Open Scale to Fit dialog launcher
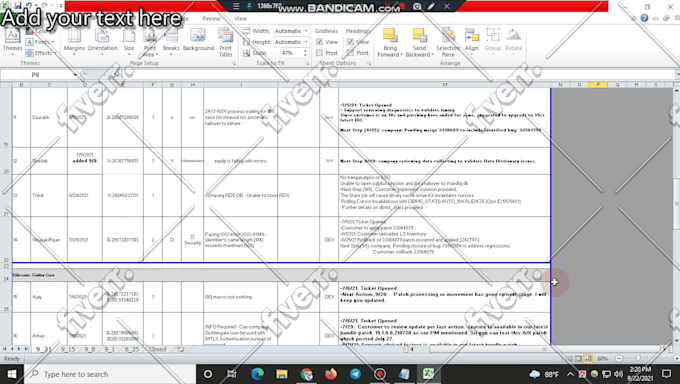This screenshot has height=384, width=680. 307,63
